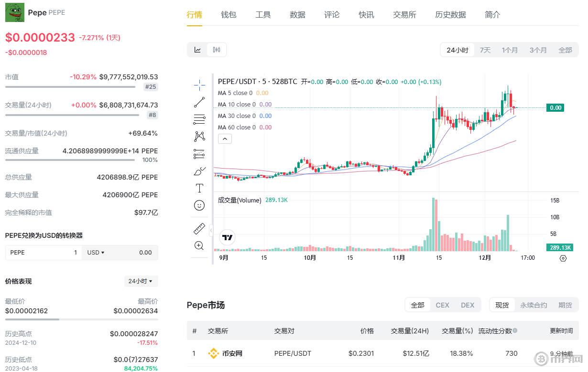Click the USD converted value field

[x=133, y=253]
